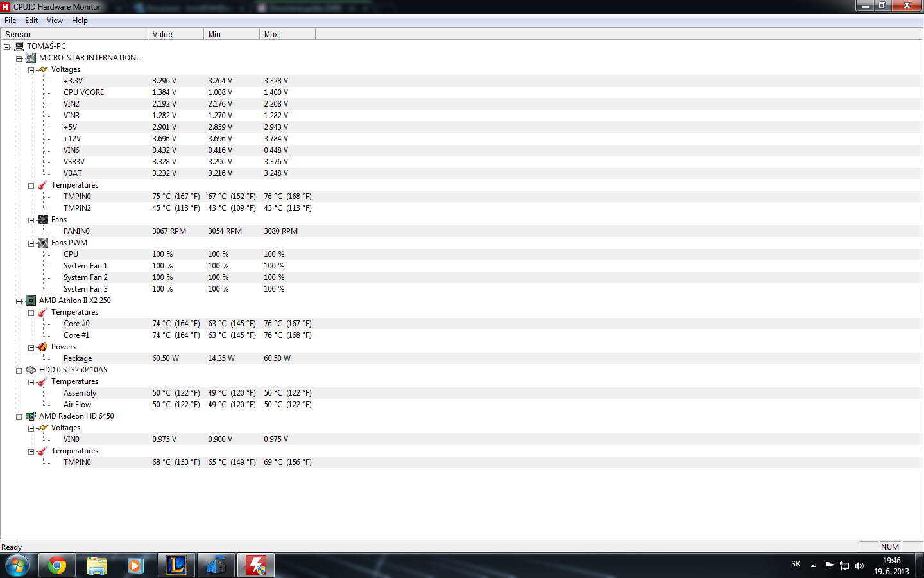Screen dimensions: 924x578
Task: Collapse the Powers group
Action: [31, 347]
